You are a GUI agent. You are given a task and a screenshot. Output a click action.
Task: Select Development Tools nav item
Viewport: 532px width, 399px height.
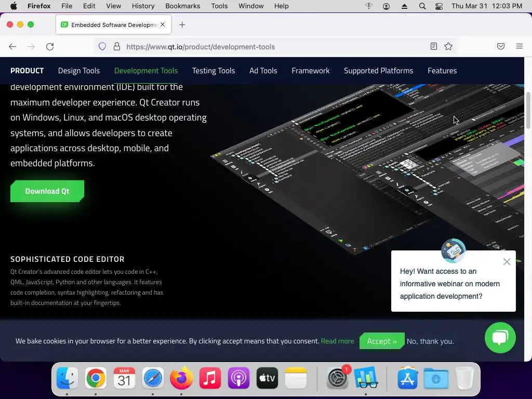pos(146,71)
